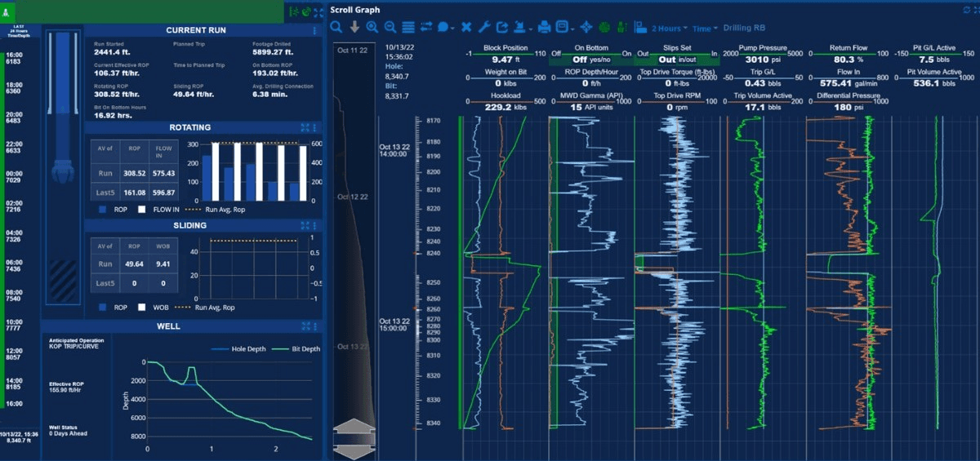980x461 pixels.
Task: Toggle ROP legend in Rotating chart
Action: click(114, 210)
